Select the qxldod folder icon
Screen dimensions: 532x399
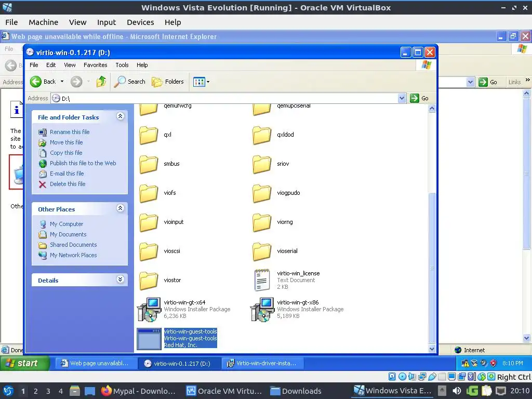coord(262,135)
